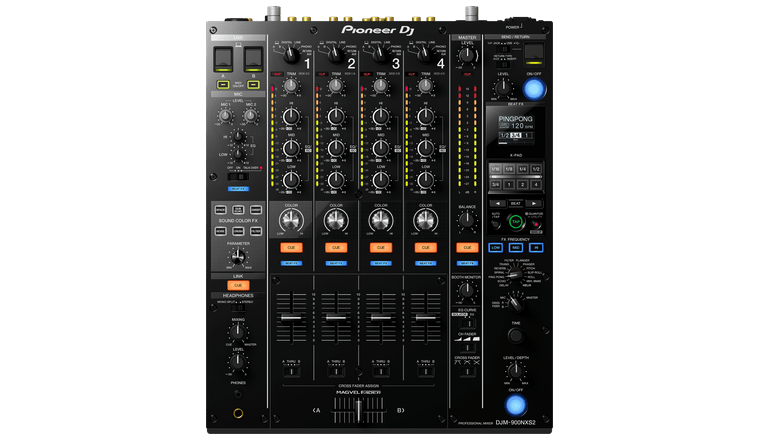Click the BALANCE knob
This screenshot has height=440, width=760.
click(466, 221)
